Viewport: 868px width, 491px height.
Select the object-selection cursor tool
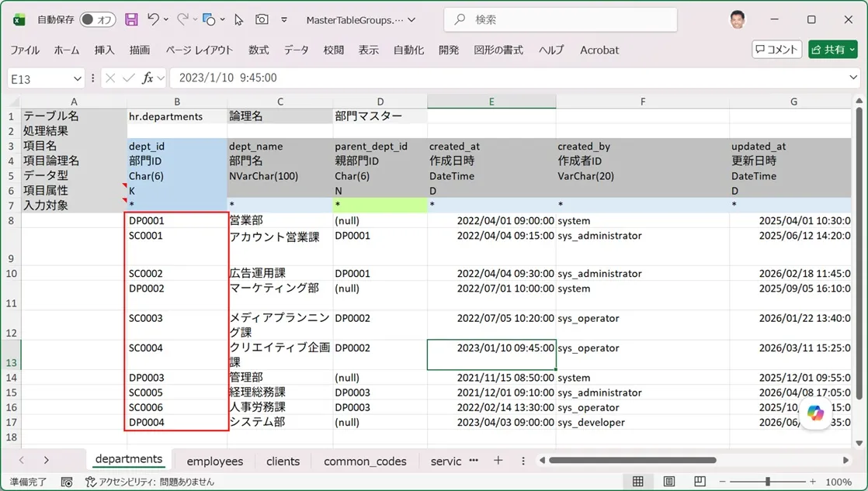coord(238,20)
